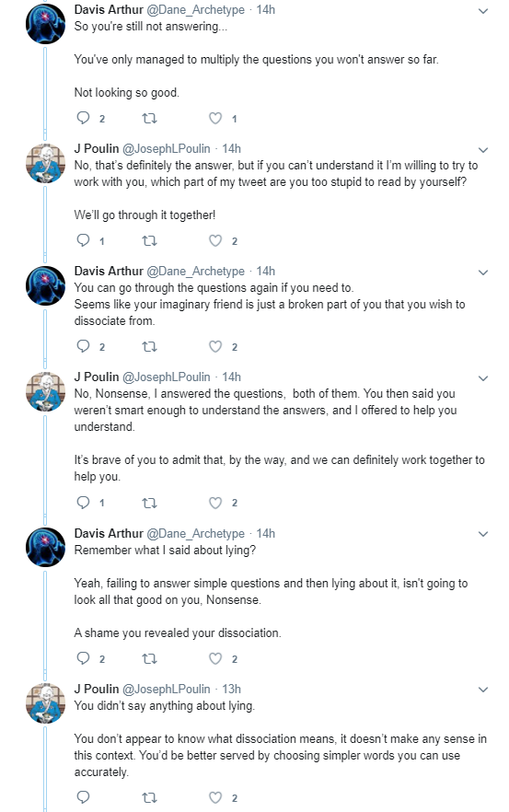Open the 13h timestamp on last tweet

pyautogui.click(x=231, y=690)
